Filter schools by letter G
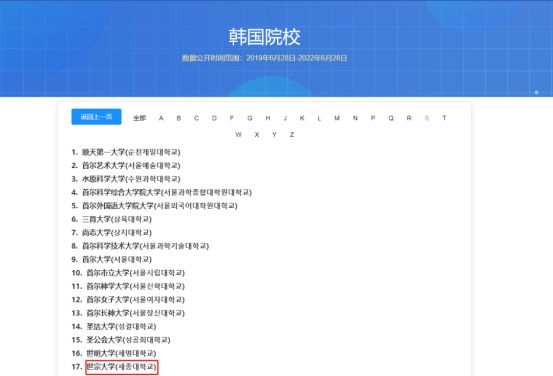The image size is (553, 376). 250,118
